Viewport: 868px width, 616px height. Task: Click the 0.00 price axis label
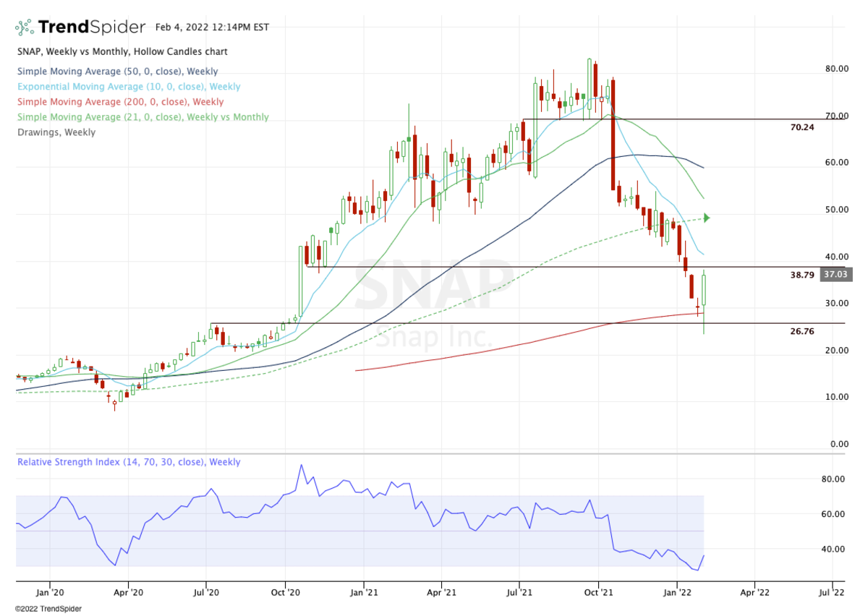pyautogui.click(x=839, y=444)
